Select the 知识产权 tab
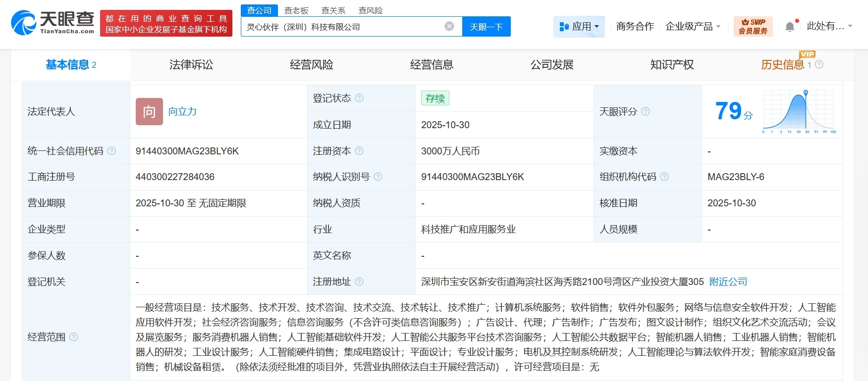Image resolution: width=868 pixels, height=381 pixels. coord(672,65)
